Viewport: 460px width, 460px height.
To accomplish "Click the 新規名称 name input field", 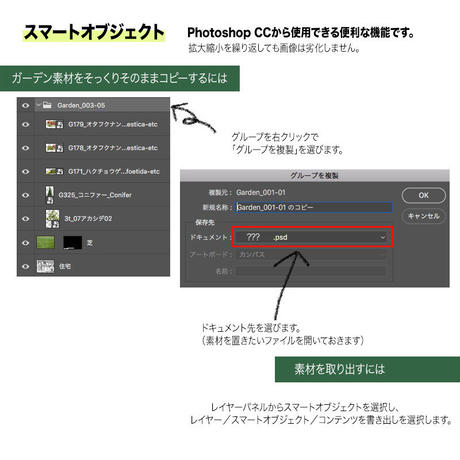I will pyautogui.click(x=313, y=207).
